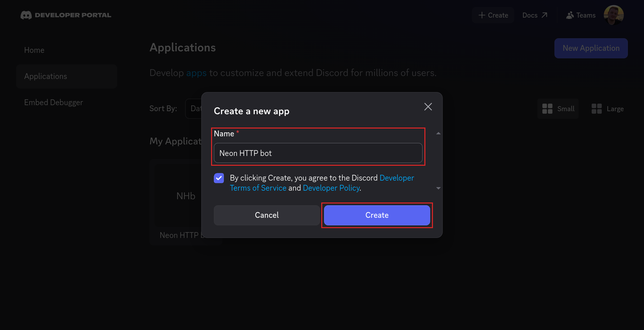Screen dimensions: 644x330
Task: Open Docs external link
Action: pos(535,15)
